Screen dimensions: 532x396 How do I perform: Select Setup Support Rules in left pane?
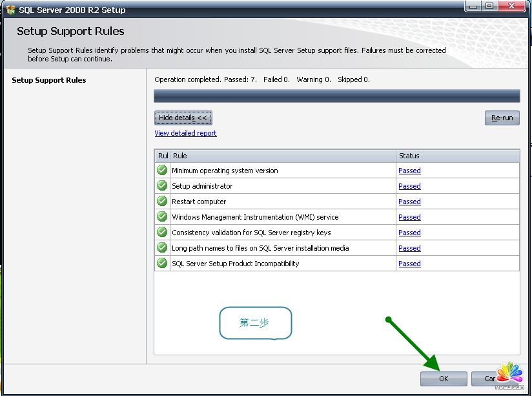(x=49, y=80)
